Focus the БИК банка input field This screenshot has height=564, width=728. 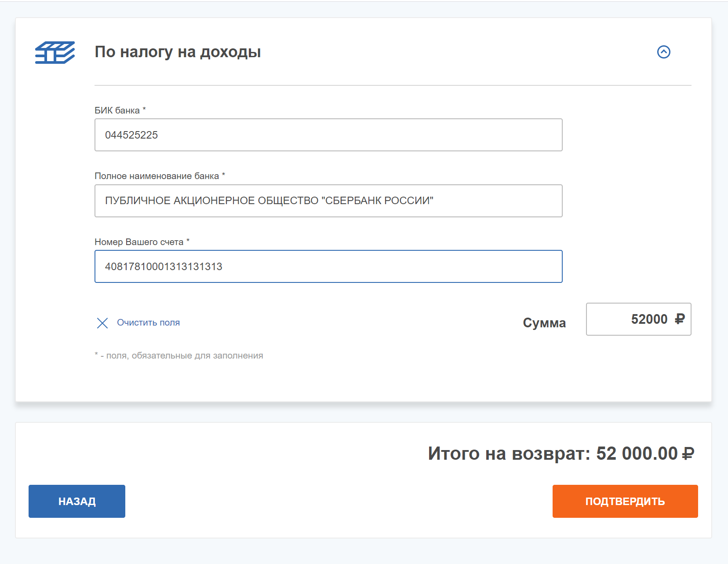pyautogui.click(x=328, y=135)
